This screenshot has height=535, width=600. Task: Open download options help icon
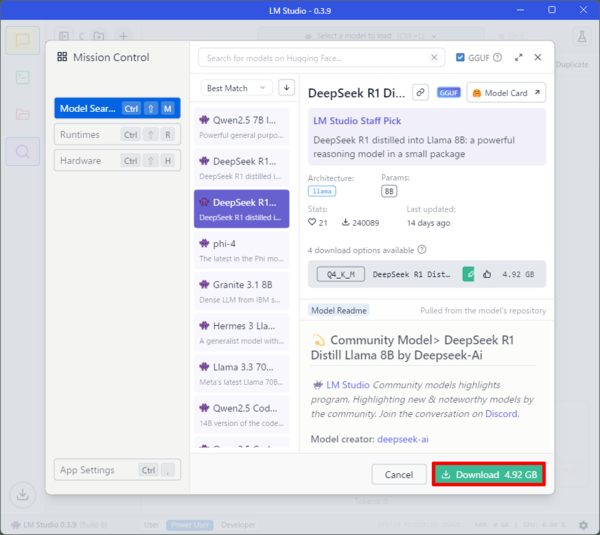pos(422,250)
